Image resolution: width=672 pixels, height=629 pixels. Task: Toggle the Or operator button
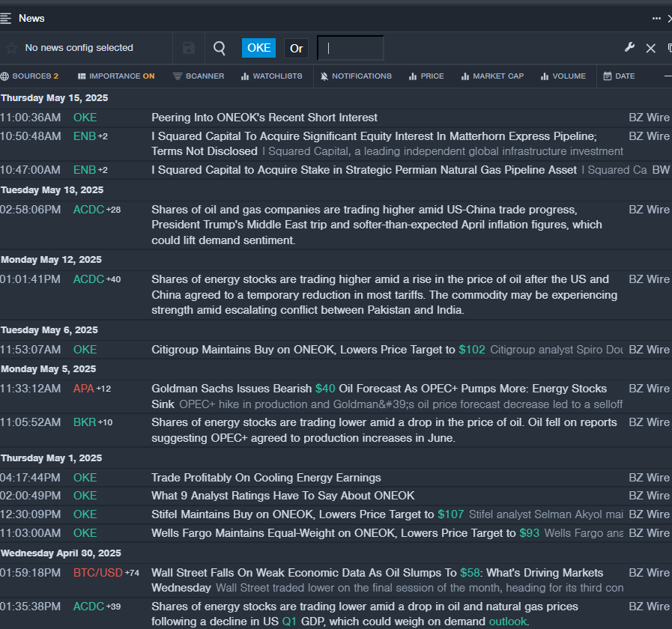296,48
